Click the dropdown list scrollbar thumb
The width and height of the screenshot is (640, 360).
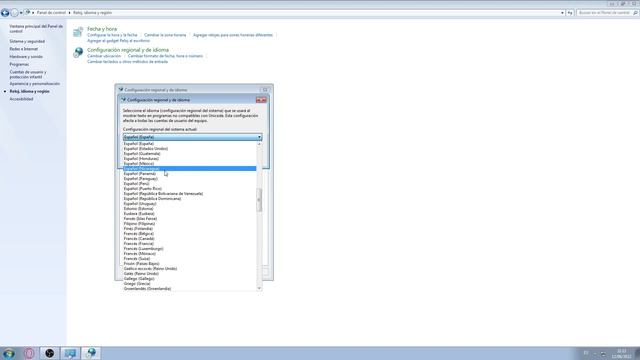(259, 200)
